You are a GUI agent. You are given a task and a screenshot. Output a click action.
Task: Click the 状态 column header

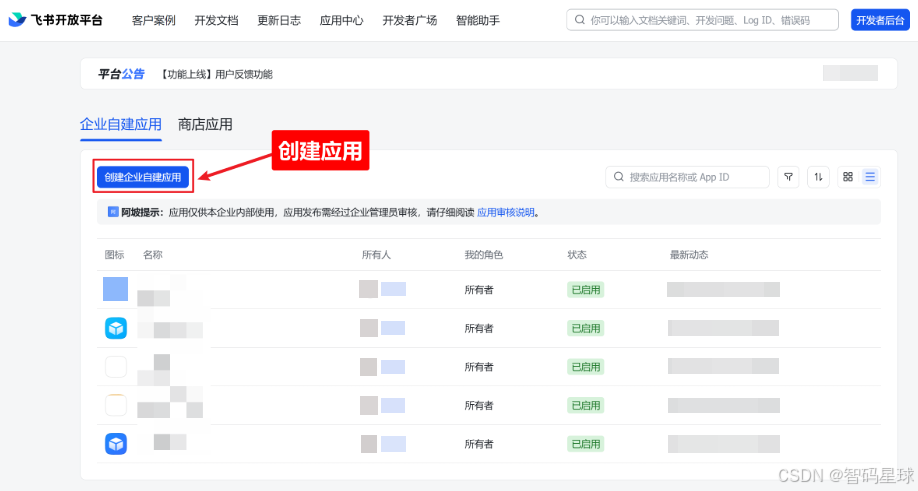(x=577, y=255)
